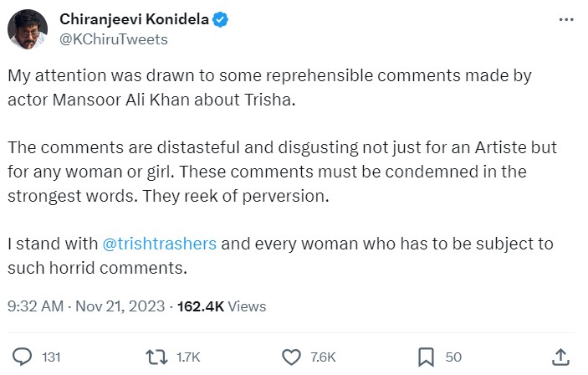Repost the tweet using the retweet icon

156,357
